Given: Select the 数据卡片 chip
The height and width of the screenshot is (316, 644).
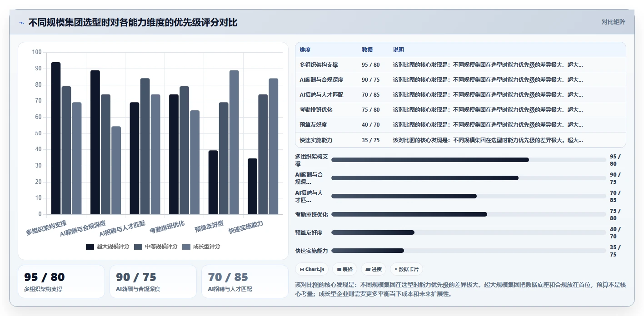Looking at the screenshot, I should tap(406, 269).
